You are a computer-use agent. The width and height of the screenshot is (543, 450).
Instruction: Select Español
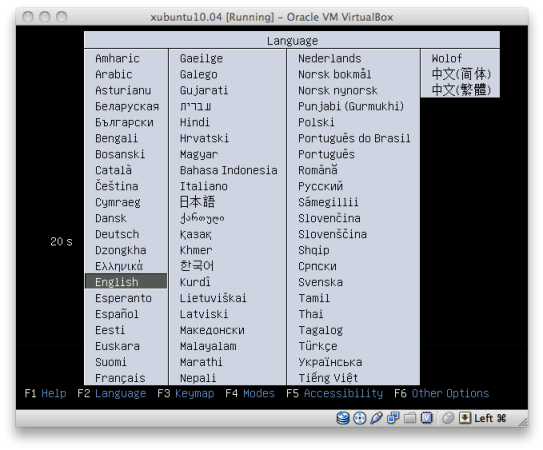(117, 314)
